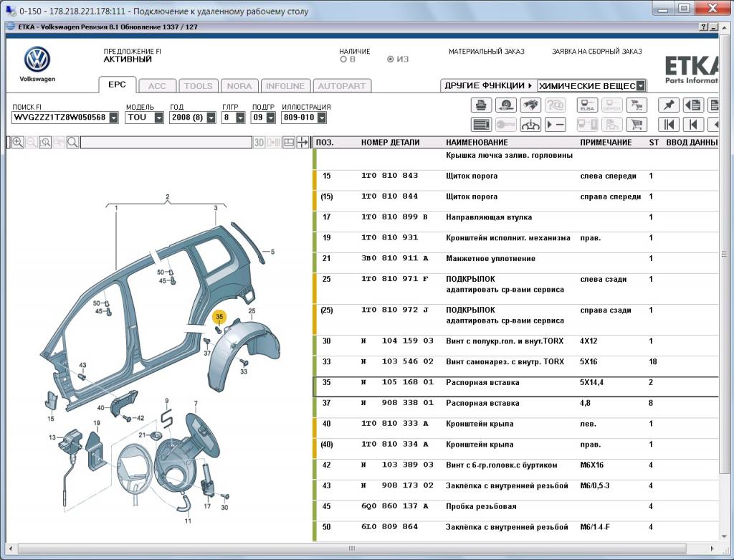The height and width of the screenshot is (560, 734).
Task: Click the Volkswagen logo
Action: [x=37, y=60]
